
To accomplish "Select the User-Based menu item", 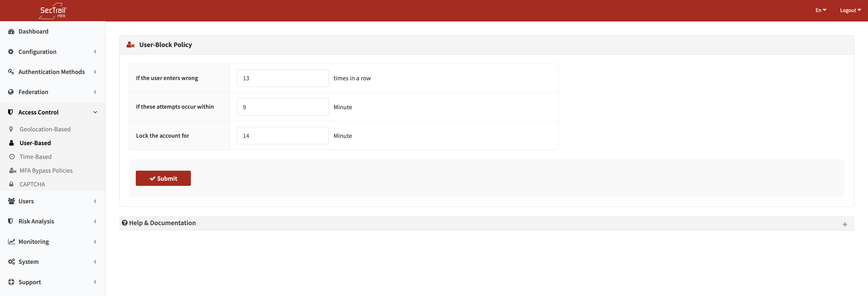I will (x=35, y=143).
